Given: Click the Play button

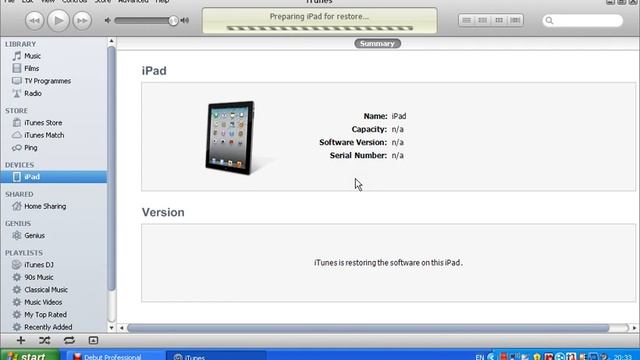Looking at the screenshot, I should click(58, 20).
